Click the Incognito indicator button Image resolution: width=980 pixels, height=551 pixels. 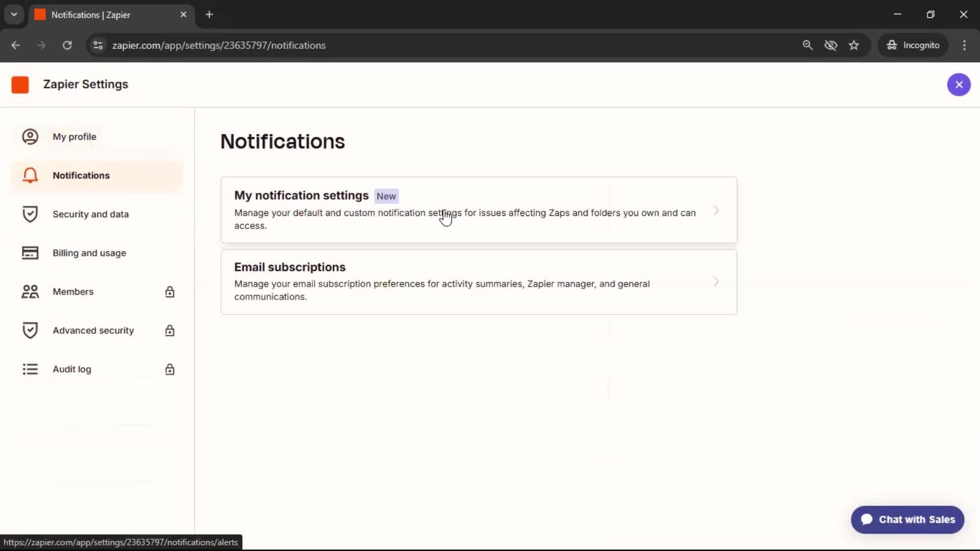(x=913, y=45)
